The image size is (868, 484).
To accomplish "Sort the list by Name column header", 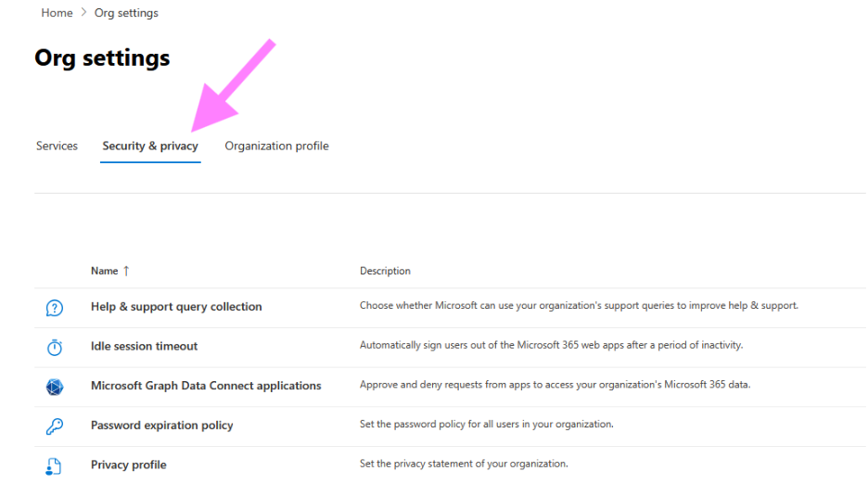I will 104,271.
